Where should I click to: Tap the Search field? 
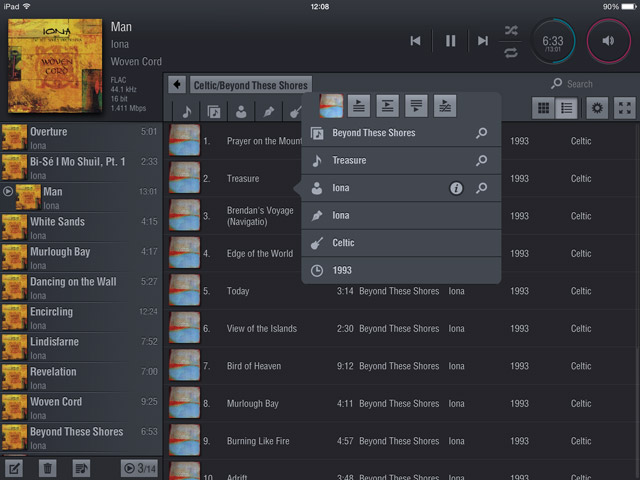click(x=590, y=84)
